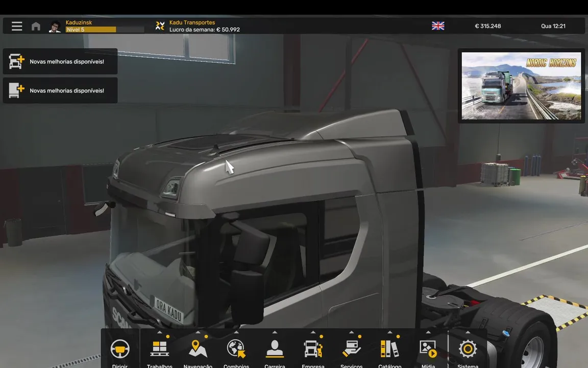Expand the Serviços menu arrow

pyautogui.click(x=351, y=332)
